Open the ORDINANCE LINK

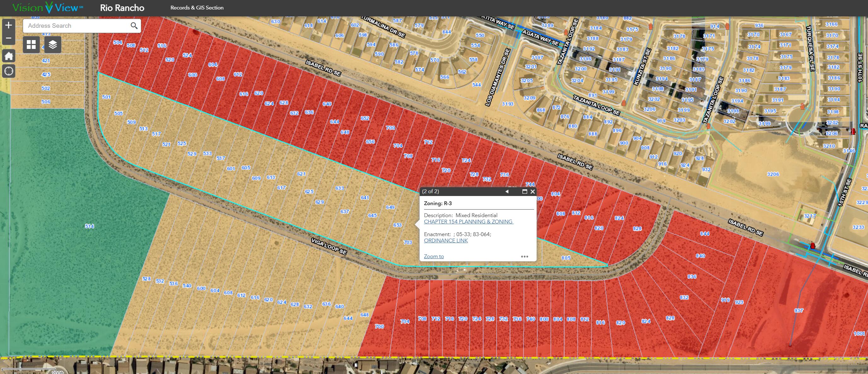click(446, 240)
